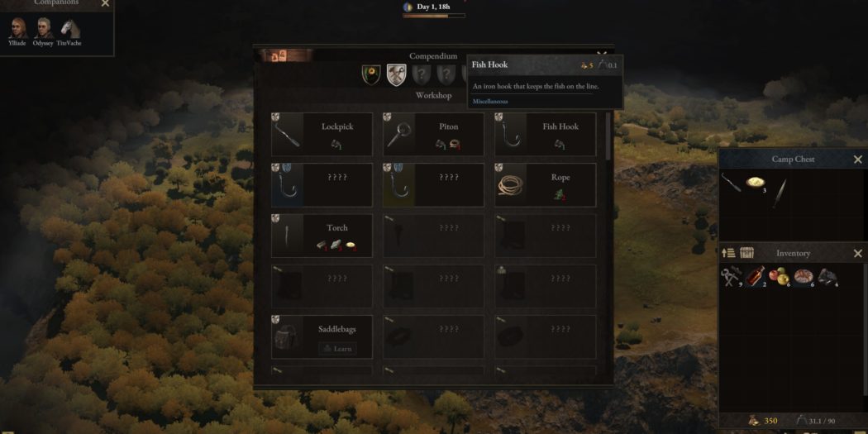Select the Rope recipe

[546, 185]
